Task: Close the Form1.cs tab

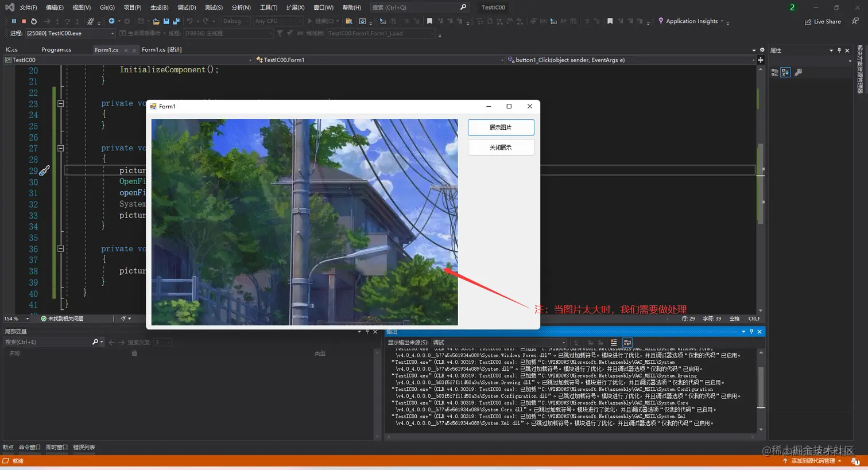Action: point(134,50)
